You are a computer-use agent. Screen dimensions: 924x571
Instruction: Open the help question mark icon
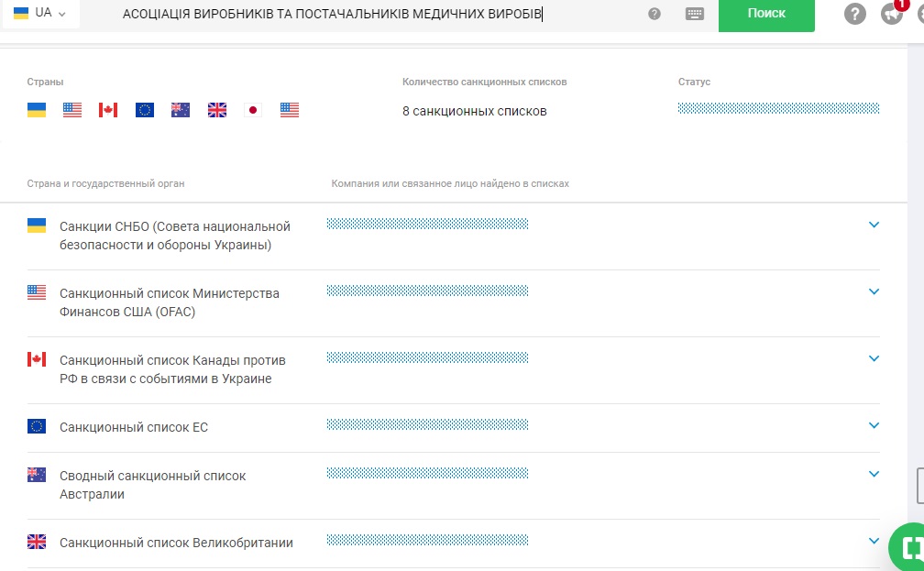(854, 14)
